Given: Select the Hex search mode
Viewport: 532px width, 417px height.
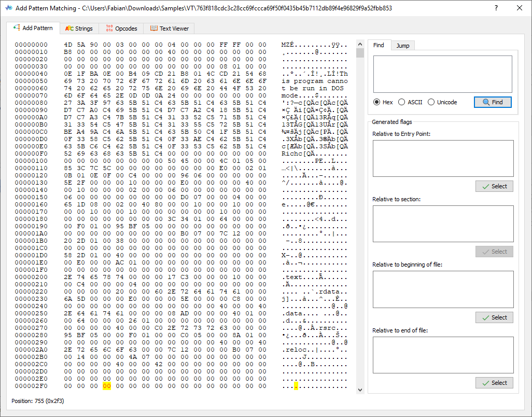Looking at the screenshot, I should (x=377, y=102).
